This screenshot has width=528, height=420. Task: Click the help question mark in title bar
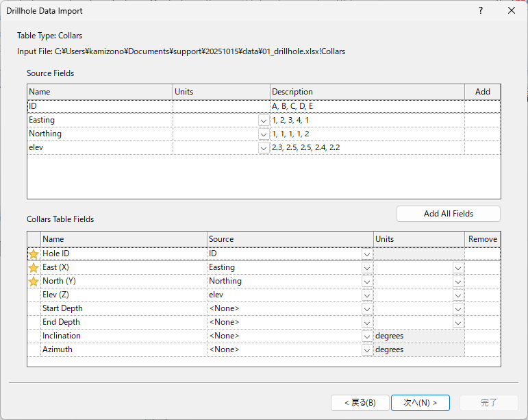click(x=481, y=11)
